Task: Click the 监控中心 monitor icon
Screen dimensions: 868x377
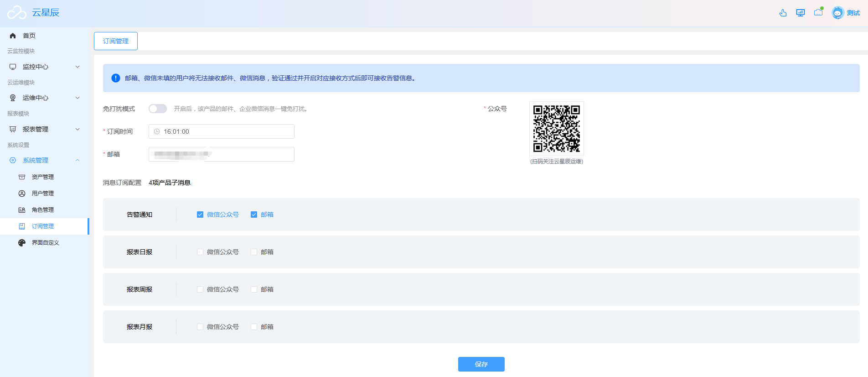Action: pos(13,67)
